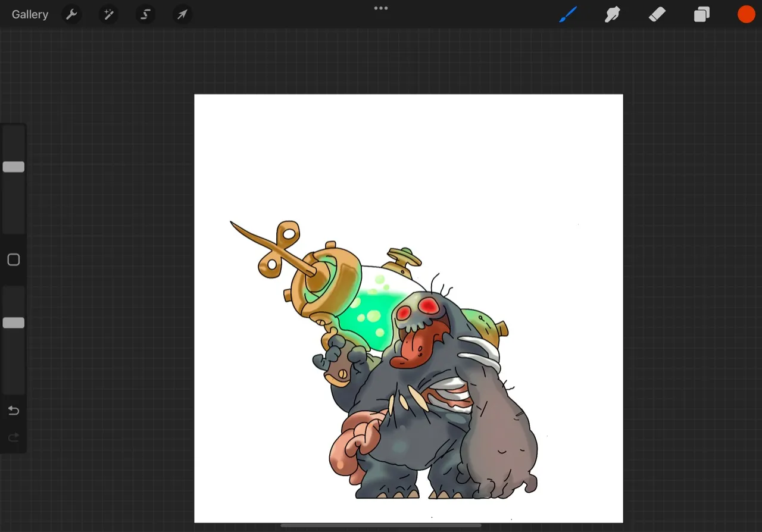The width and height of the screenshot is (762, 532).
Task: Return to the Gallery
Action: (30, 14)
